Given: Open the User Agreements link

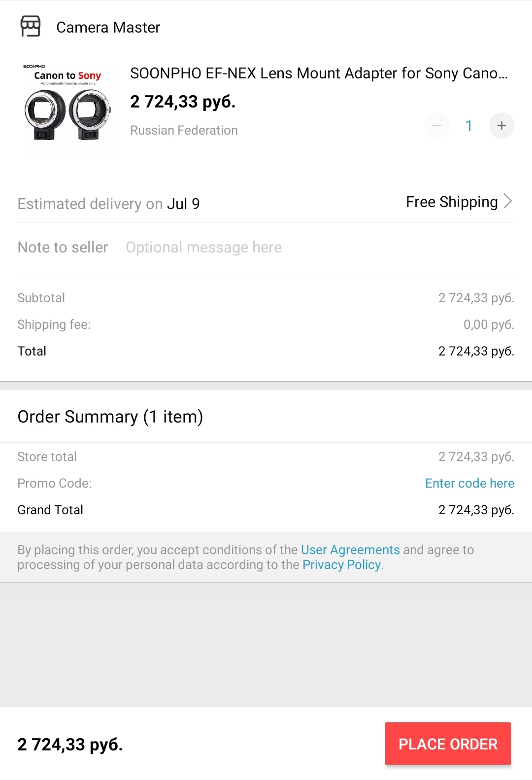Looking at the screenshot, I should coord(350,550).
